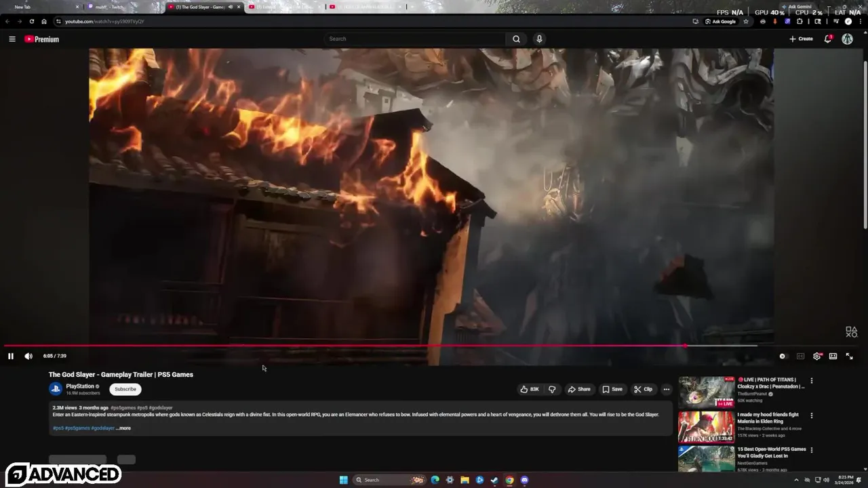Click the magnifier search button
868x488 pixels.
[516, 39]
